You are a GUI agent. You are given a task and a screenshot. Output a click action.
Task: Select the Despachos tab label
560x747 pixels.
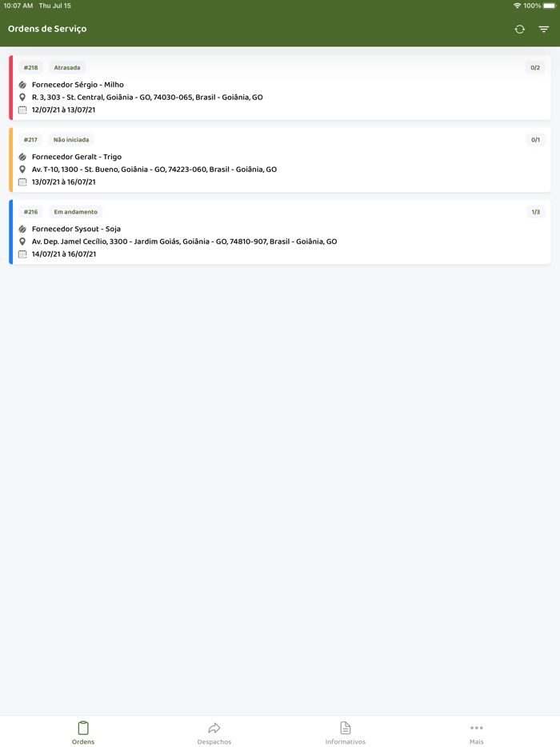214,742
